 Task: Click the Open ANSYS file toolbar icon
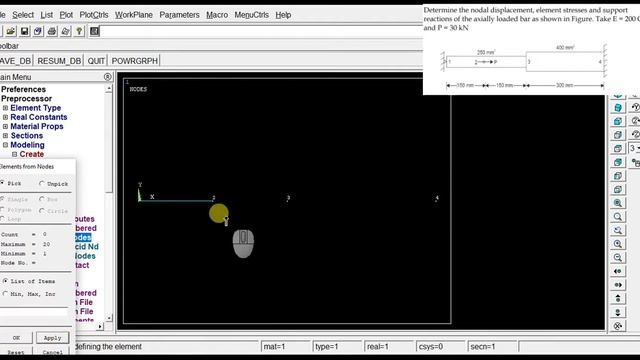coord(11,31)
